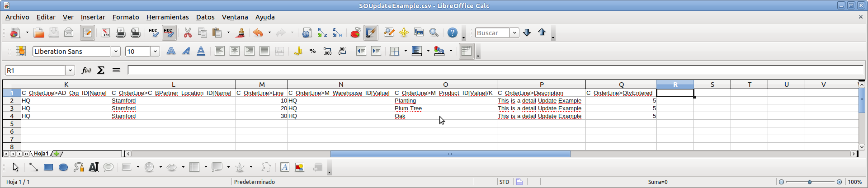Click the Cut scissors icon
The image size is (868, 188).
[188, 33]
